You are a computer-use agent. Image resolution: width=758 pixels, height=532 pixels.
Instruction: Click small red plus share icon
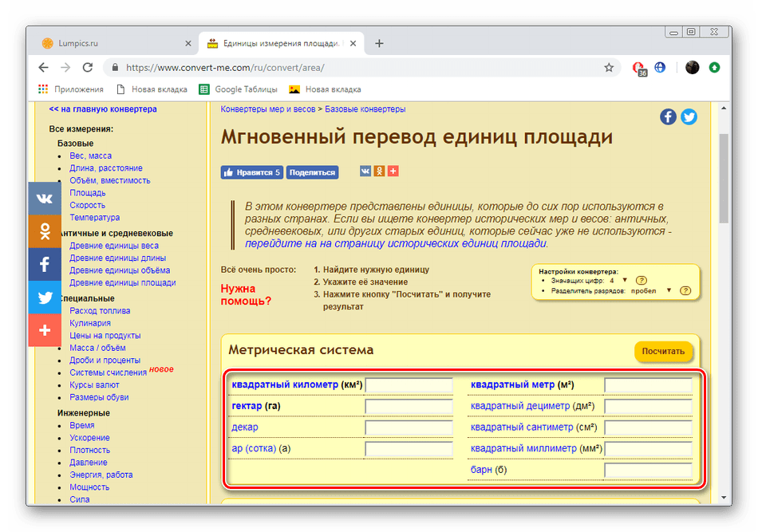[x=393, y=171]
